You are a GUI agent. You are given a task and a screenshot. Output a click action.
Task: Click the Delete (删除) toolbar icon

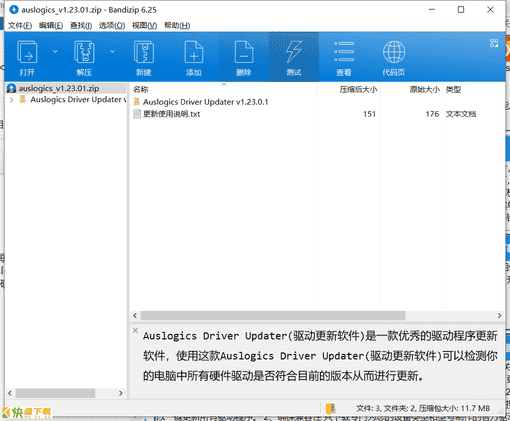[244, 52]
